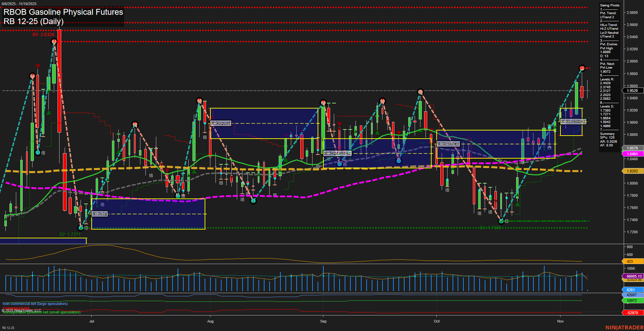This screenshot has height=331, width=644.
Task: Toggle the Non-commercial net (large speculators) legend
Action: (35, 304)
